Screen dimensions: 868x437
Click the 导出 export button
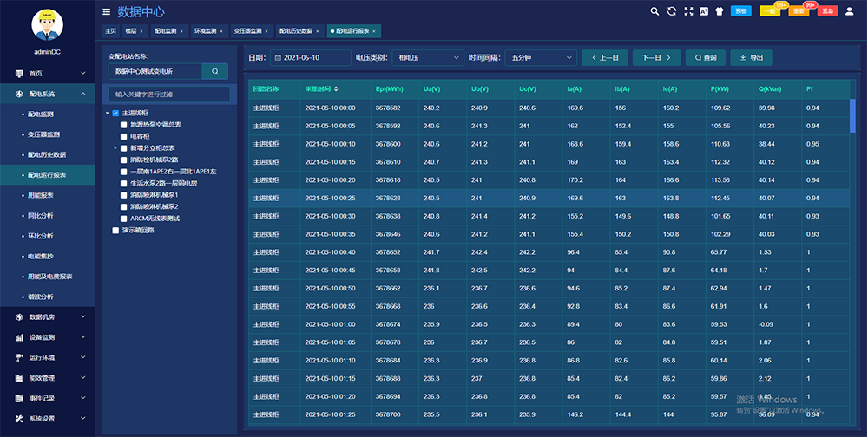pyautogui.click(x=751, y=58)
